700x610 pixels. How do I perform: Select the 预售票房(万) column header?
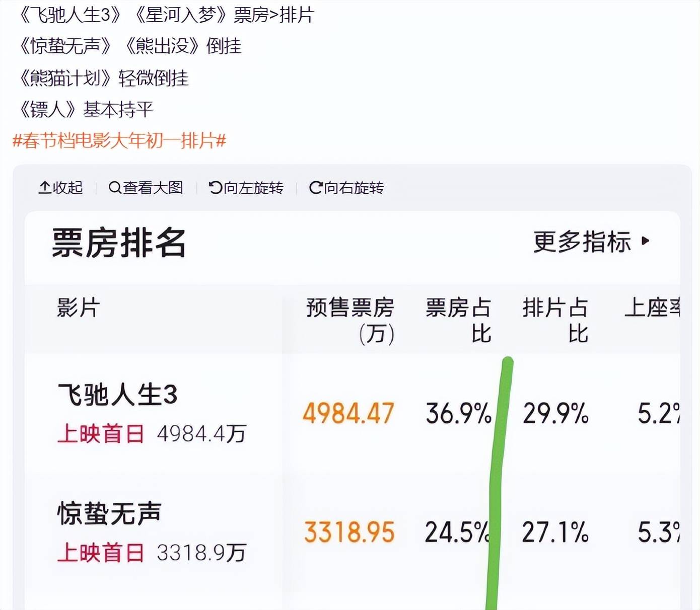(351, 320)
